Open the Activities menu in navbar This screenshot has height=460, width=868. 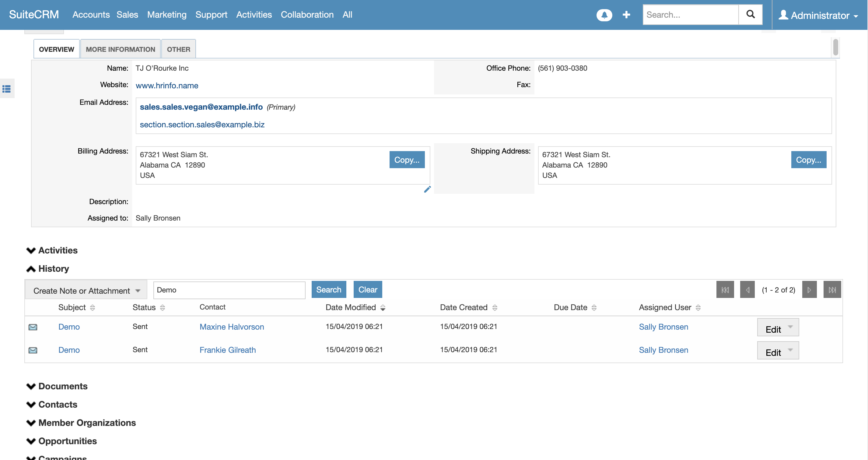pyautogui.click(x=254, y=15)
